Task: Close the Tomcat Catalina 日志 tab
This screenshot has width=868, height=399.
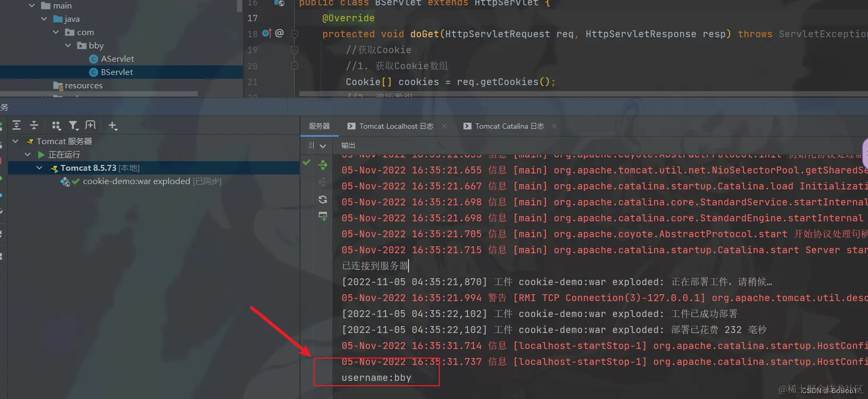Action: coord(554,126)
